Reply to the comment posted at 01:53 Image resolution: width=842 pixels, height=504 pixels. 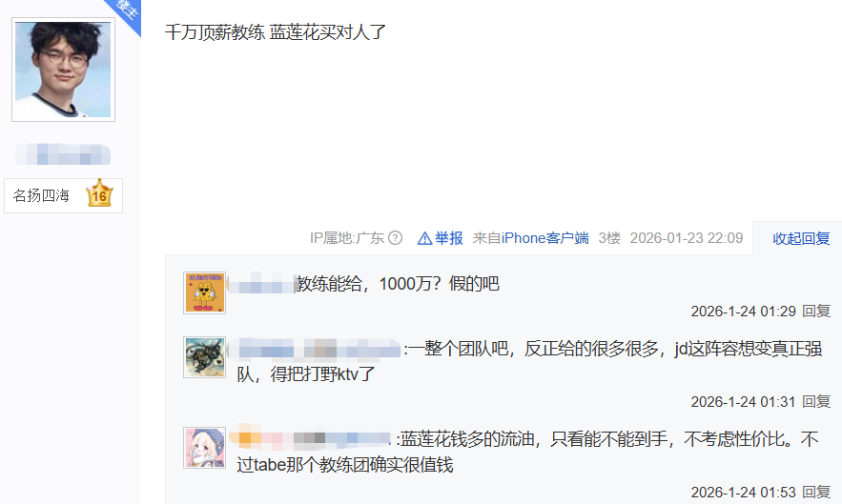coord(816,493)
